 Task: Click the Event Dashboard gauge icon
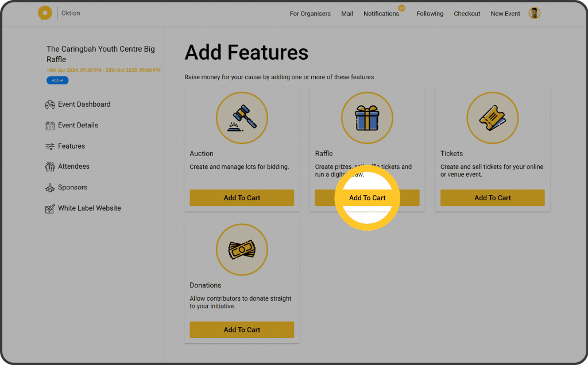point(50,104)
